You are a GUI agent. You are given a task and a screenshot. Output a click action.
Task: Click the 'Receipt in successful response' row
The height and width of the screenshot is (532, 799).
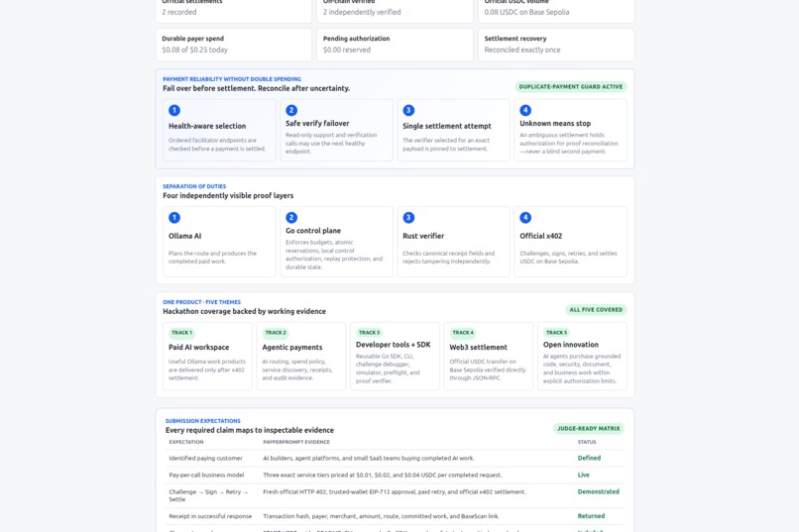click(x=395, y=516)
